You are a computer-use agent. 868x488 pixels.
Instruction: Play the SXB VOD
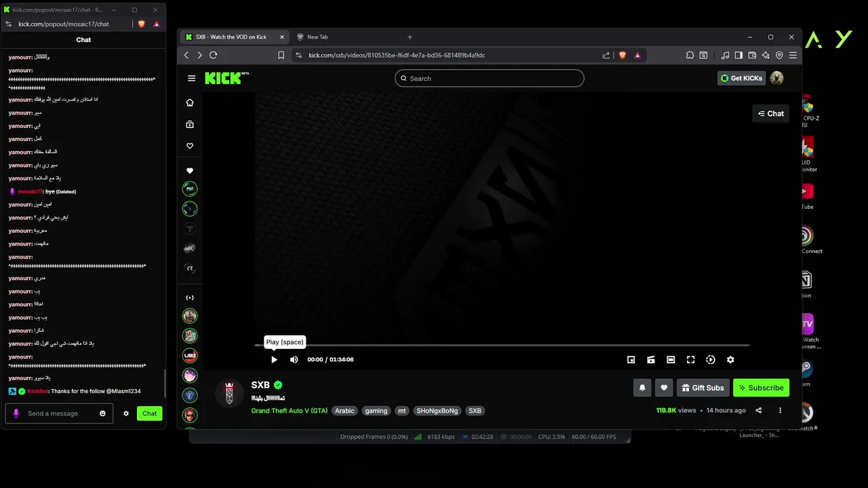274,360
